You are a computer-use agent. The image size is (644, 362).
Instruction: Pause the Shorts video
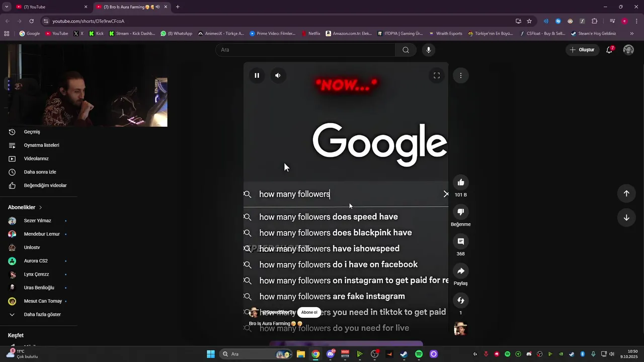[257, 75]
